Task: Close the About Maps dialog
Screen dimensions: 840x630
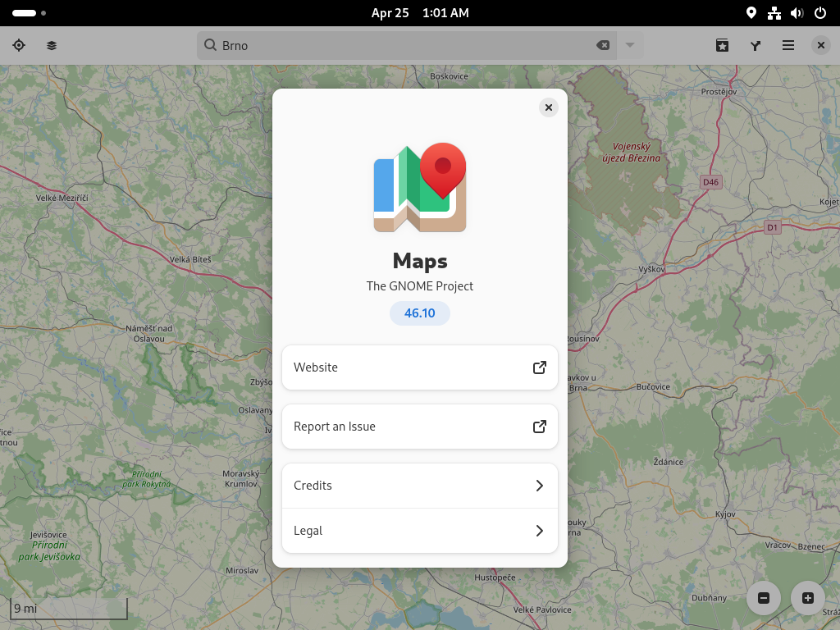Action: (x=549, y=107)
